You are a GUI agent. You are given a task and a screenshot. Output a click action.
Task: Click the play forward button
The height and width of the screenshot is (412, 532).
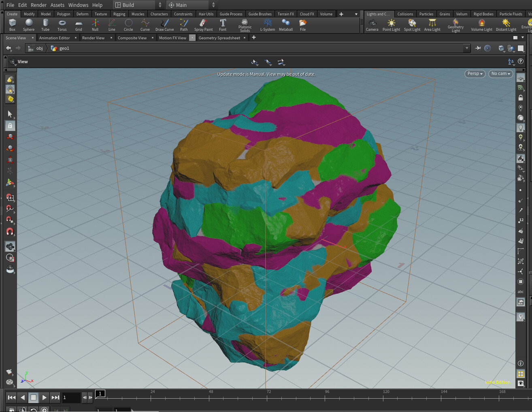[x=44, y=397]
